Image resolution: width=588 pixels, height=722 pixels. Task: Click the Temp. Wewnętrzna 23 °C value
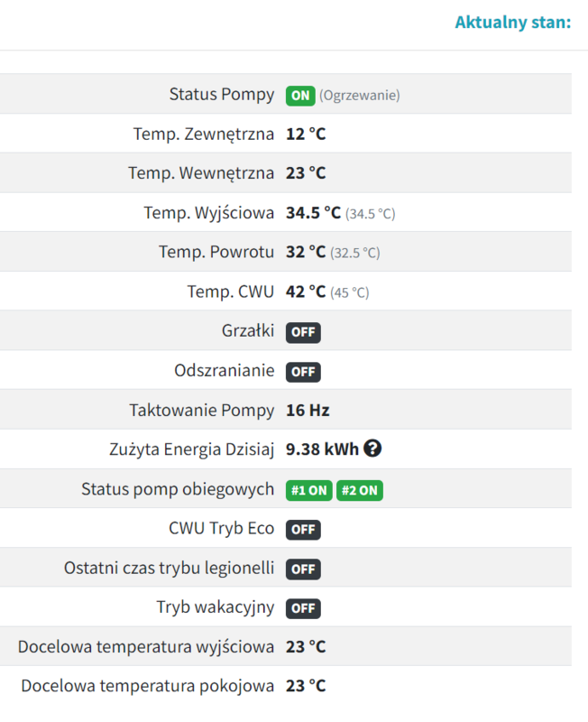coord(306,173)
